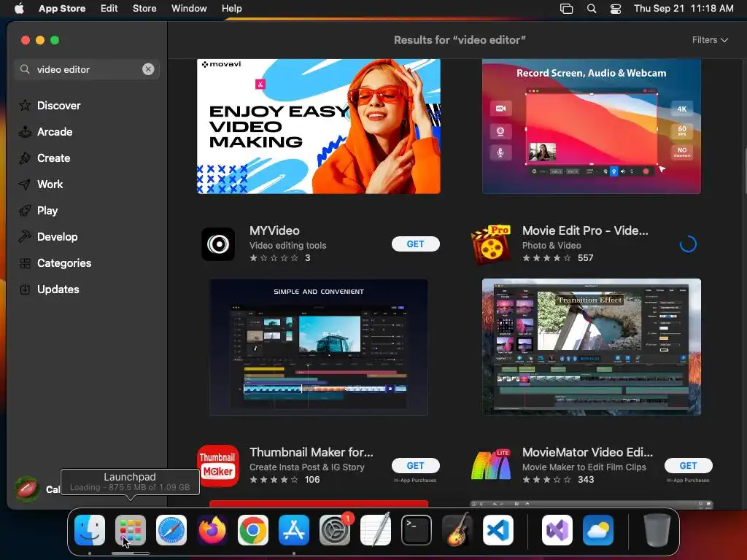Click the results list vertical scrollbar
This screenshot has height=560, width=747.
[745, 171]
